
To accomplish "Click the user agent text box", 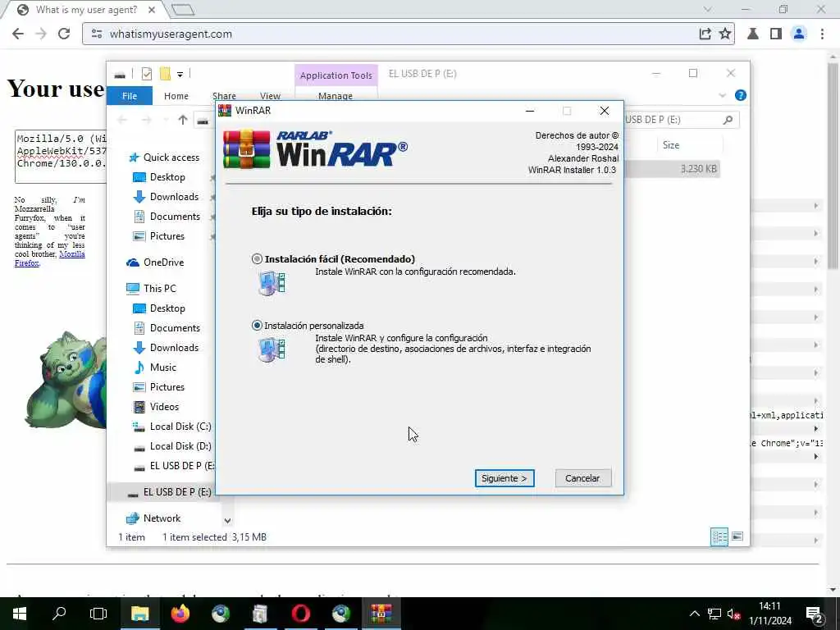I will [x=61, y=157].
